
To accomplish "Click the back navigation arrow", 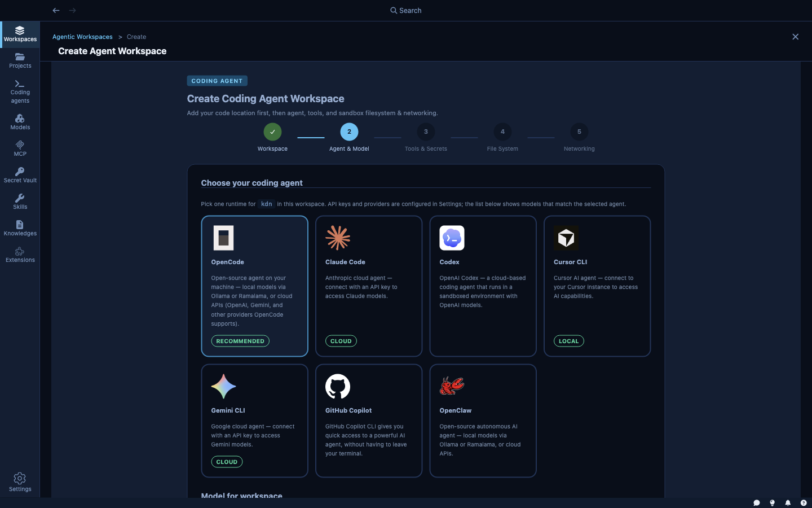I will point(56,10).
